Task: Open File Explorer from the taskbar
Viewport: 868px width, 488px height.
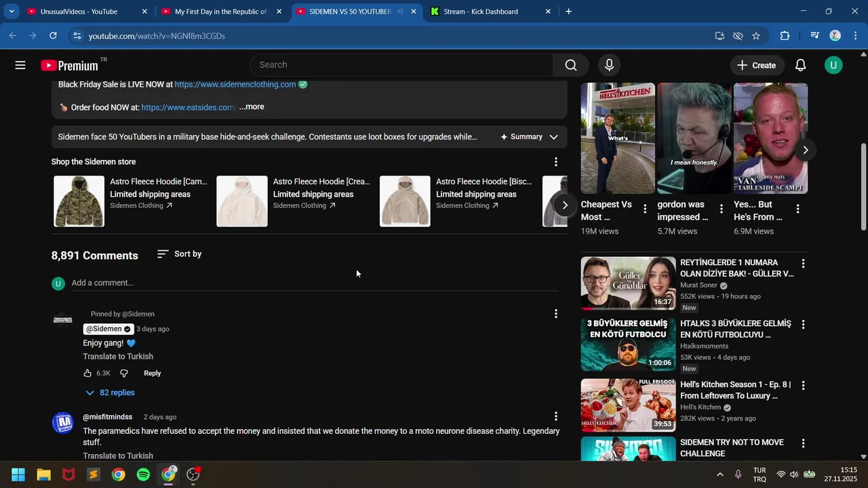Action: (43, 474)
